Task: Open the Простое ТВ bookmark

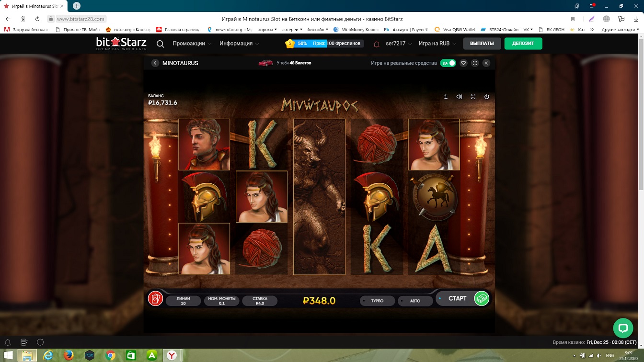Action: coord(77,30)
